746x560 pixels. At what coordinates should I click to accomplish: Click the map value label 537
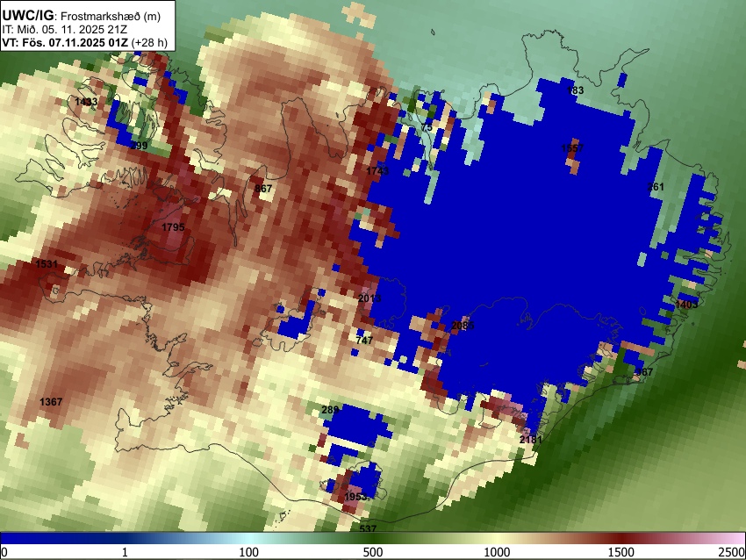pyautogui.click(x=368, y=528)
